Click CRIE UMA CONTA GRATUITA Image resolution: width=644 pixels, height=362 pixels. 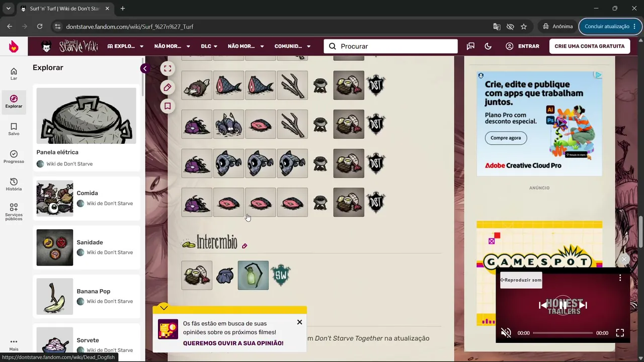pyautogui.click(x=590, y=46)
